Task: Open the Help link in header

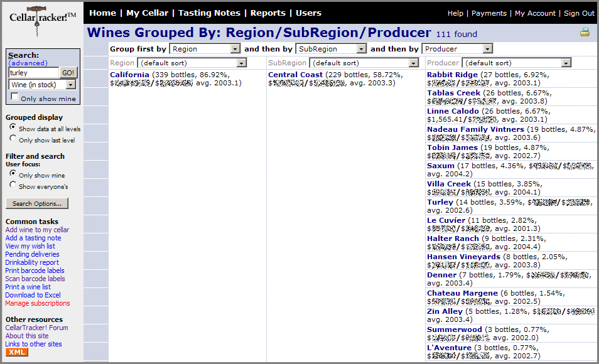Action: coord(455,13)
